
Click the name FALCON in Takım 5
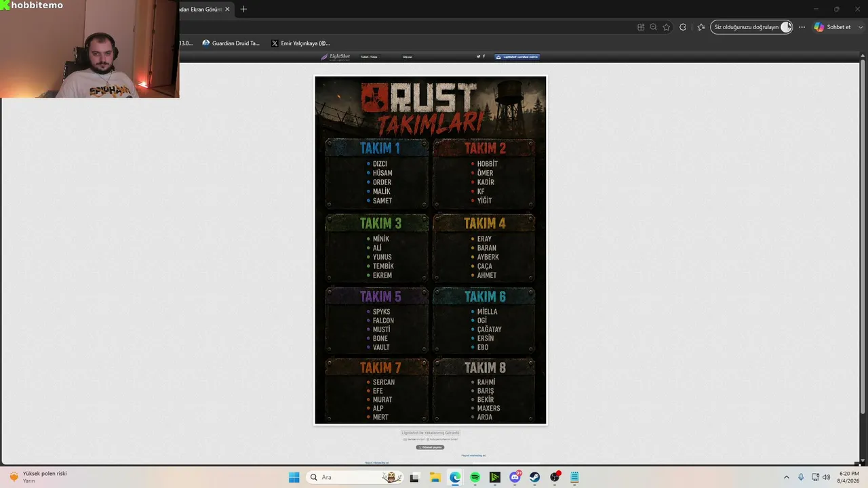[x=383, y=321]
